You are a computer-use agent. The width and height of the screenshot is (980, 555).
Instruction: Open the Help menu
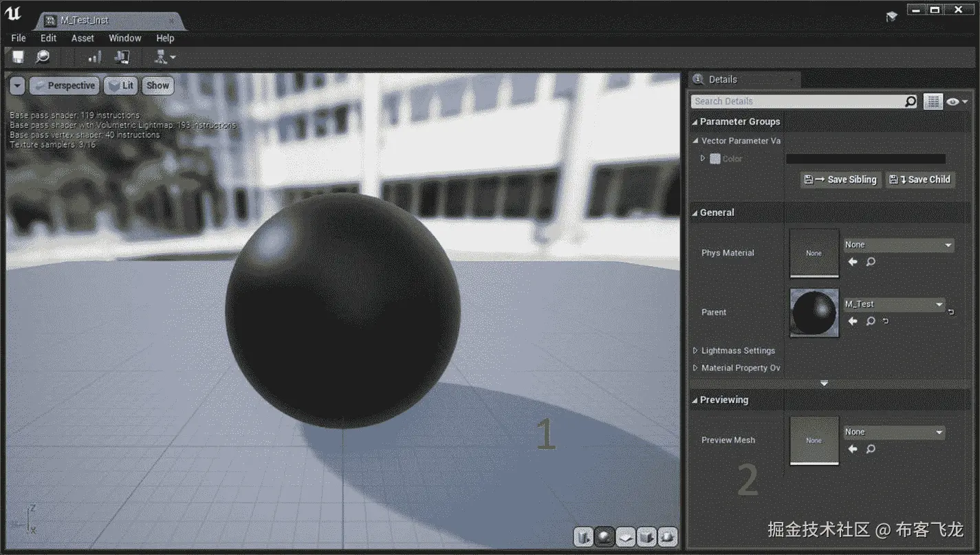click(165, 39)
